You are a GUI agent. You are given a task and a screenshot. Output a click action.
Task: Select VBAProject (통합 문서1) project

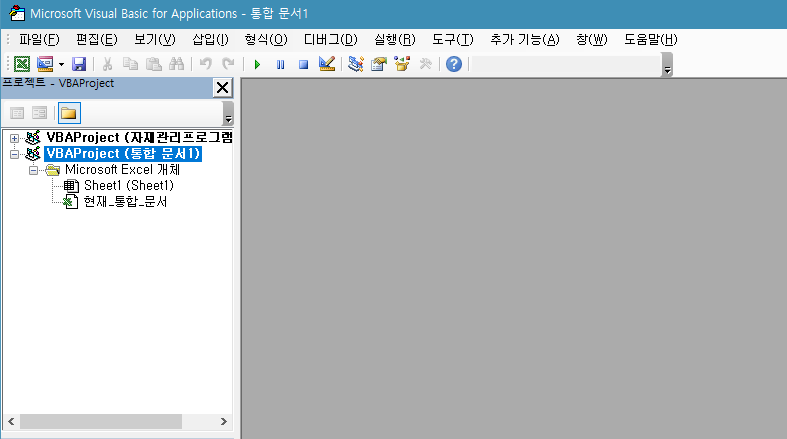pos(123,154)
